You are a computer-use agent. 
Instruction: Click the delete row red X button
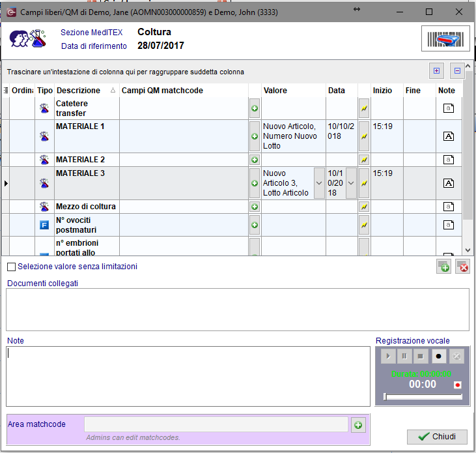[x=462, y=267]
